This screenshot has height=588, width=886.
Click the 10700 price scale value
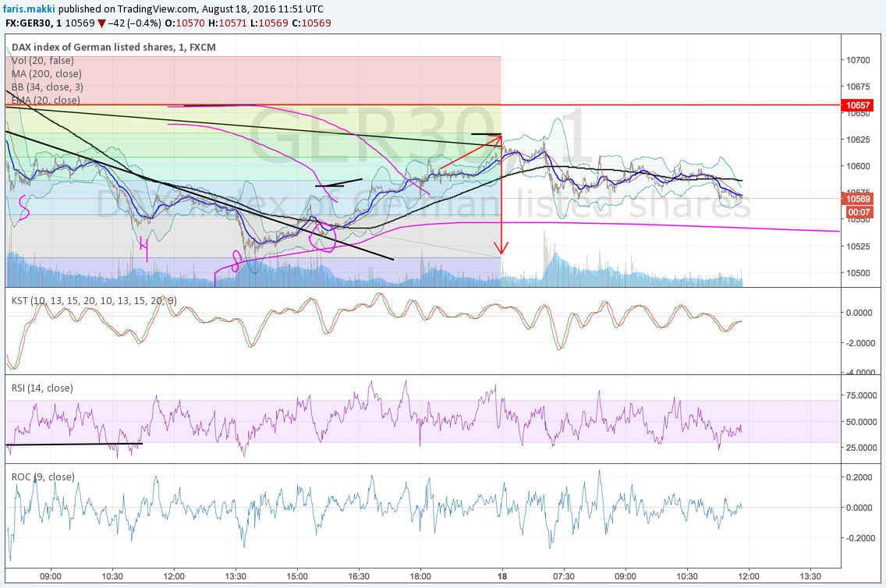tap(858, 60)
